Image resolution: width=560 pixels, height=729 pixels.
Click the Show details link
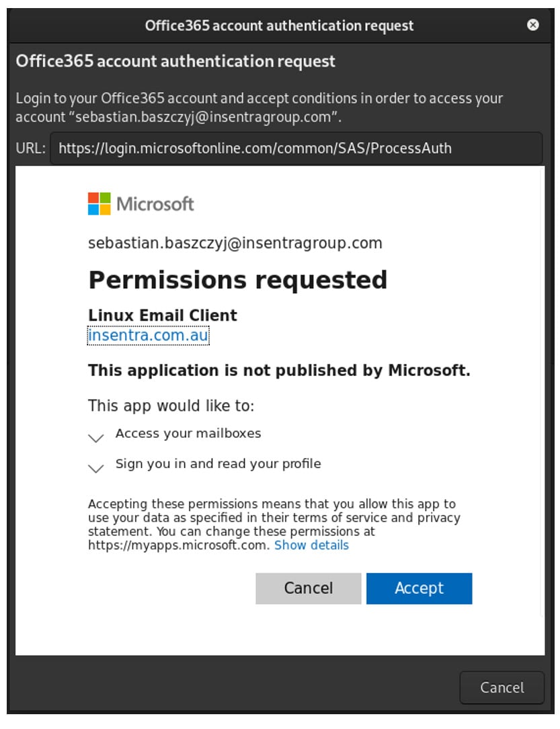point(311,545)
